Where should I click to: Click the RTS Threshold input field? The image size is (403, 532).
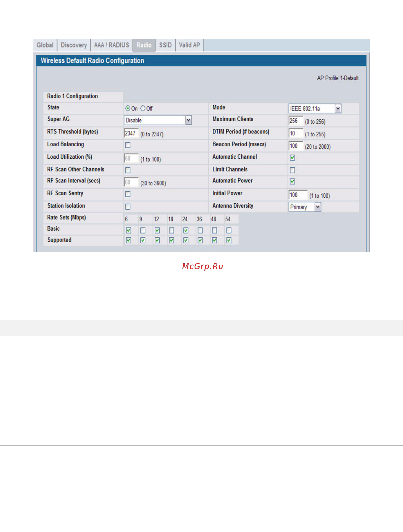[x=131, y=133]
